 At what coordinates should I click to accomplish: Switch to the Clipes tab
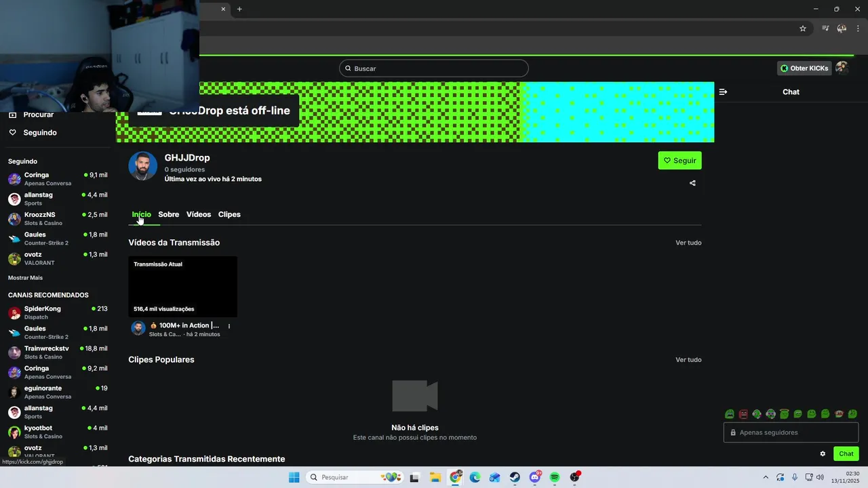229,214
